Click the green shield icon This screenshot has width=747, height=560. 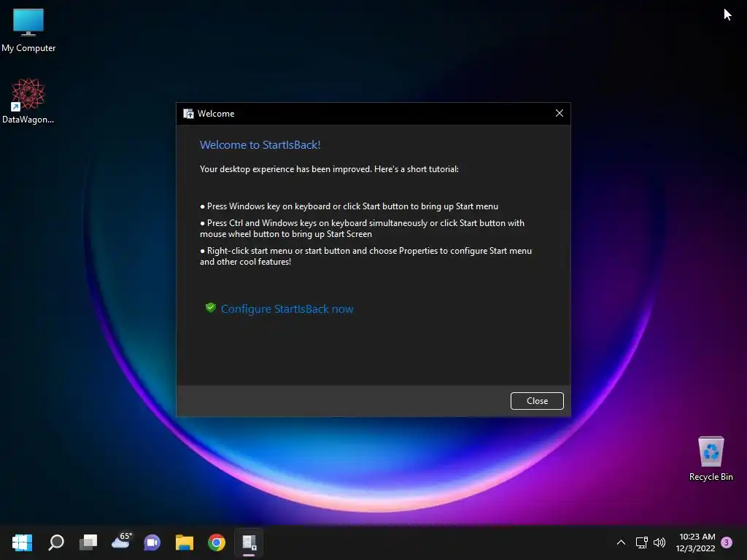coord(211,308)
